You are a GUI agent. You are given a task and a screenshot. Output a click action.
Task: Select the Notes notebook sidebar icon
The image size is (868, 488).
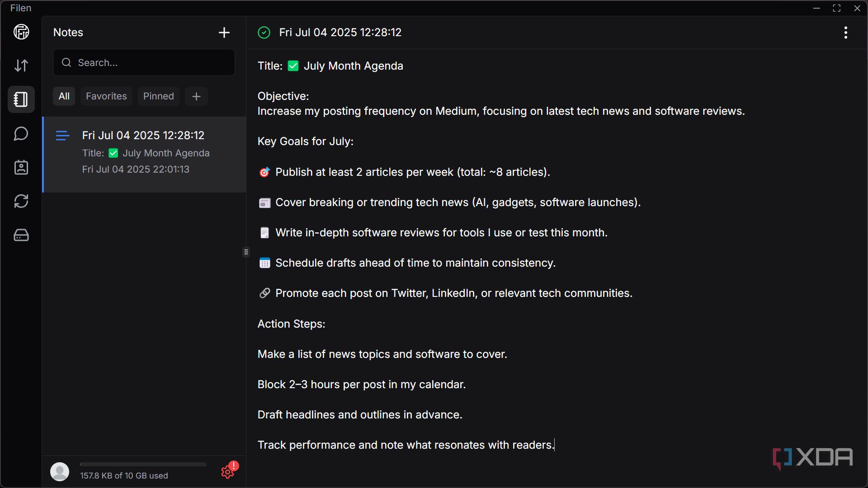21,99
